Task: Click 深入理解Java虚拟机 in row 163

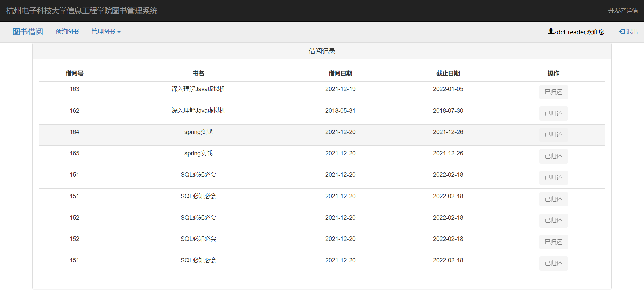Action: pyautogui.click(x=199, y=89)
